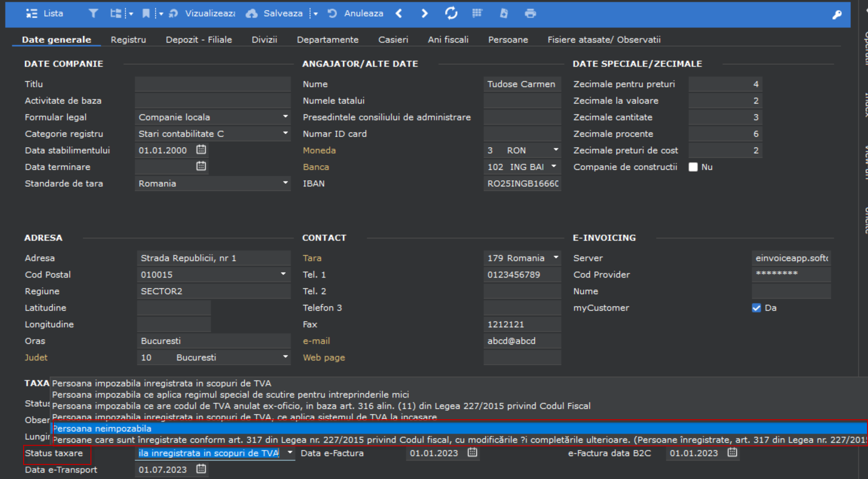Go to next record with right arrow
The image size is (868, 479).
tap(424, 14)
